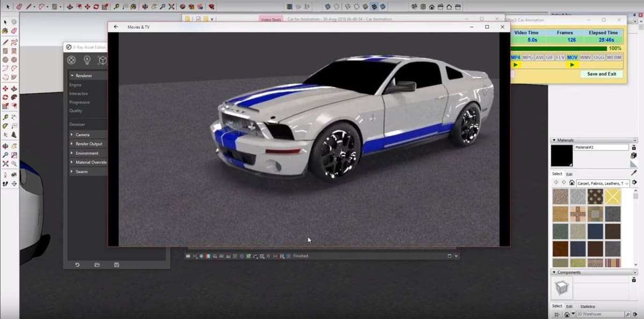Select the FLV format option

tap(560, 57)
